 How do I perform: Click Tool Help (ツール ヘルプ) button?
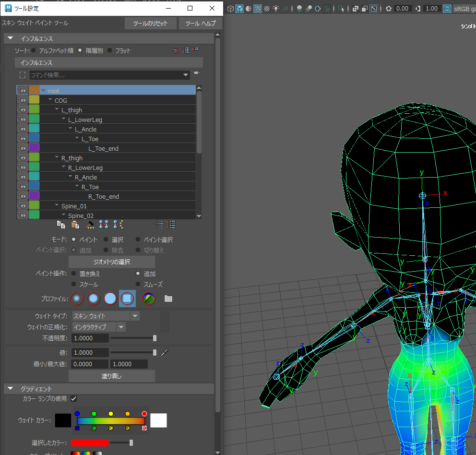[201, 24]
